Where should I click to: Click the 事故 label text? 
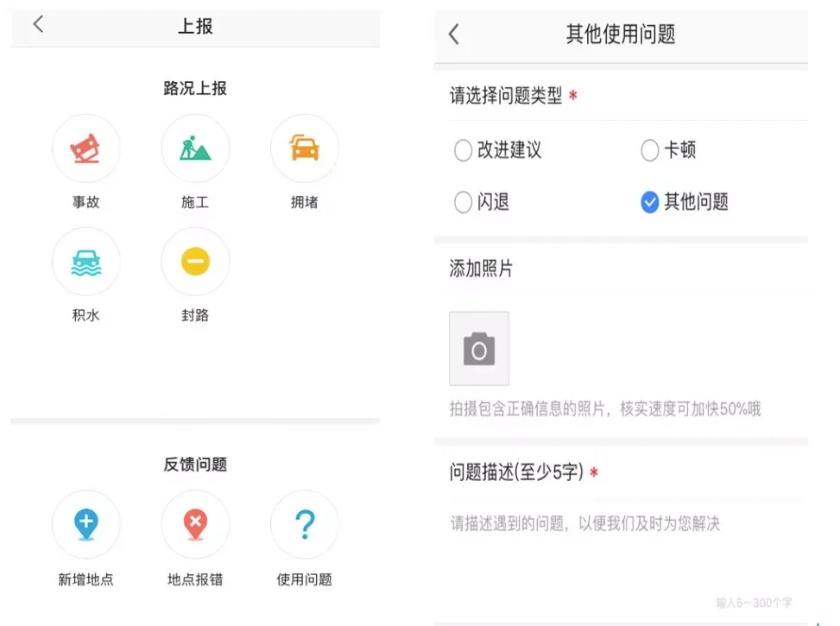85,202
